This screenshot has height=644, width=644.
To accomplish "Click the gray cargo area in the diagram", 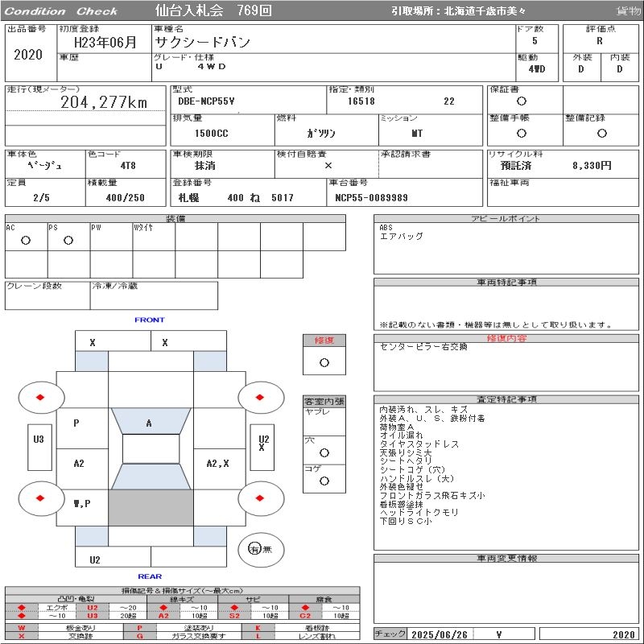I will coord(151,507).
